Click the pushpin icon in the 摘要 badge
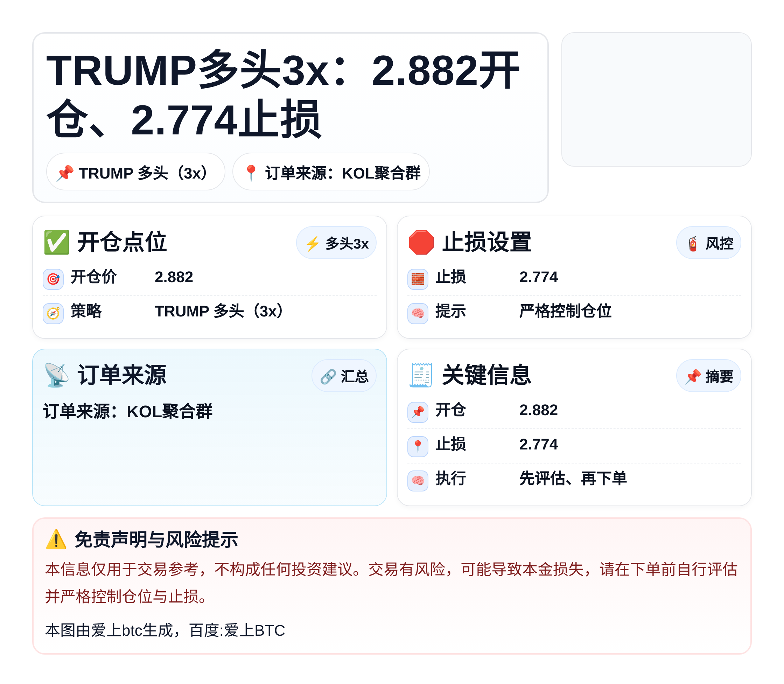The image size is (784, 684). 693,377
